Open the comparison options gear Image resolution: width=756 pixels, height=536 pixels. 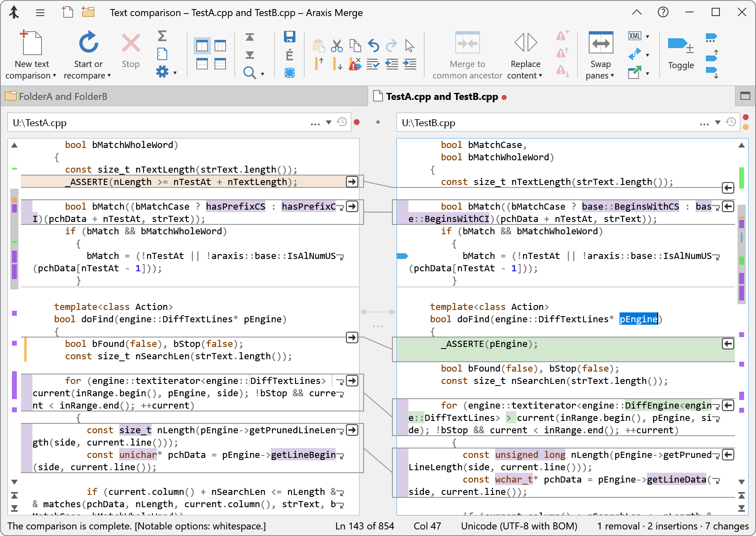162,72
